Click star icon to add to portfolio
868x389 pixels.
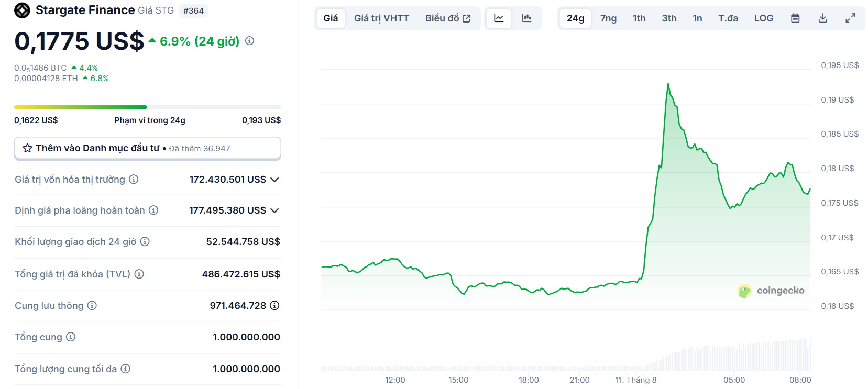28,148
